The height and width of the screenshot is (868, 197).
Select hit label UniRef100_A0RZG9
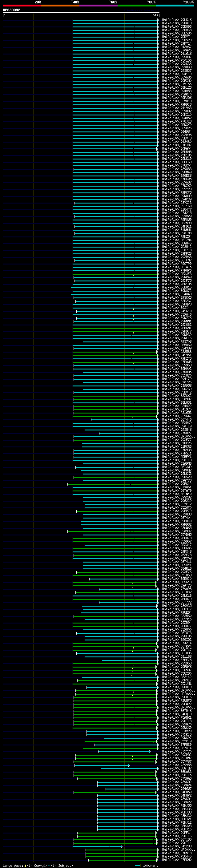click(x=177, y=389)
